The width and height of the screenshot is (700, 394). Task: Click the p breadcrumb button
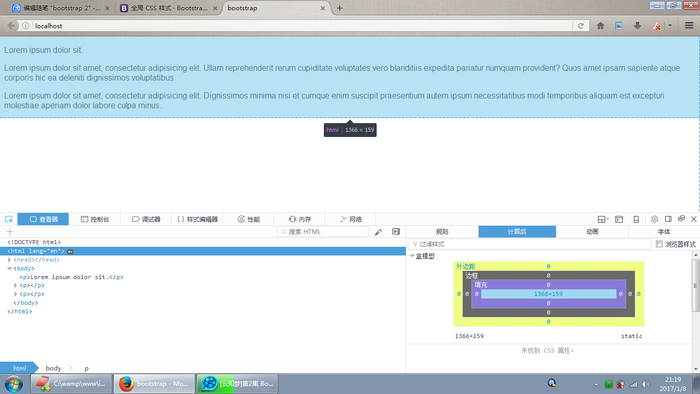coord(87,368)
